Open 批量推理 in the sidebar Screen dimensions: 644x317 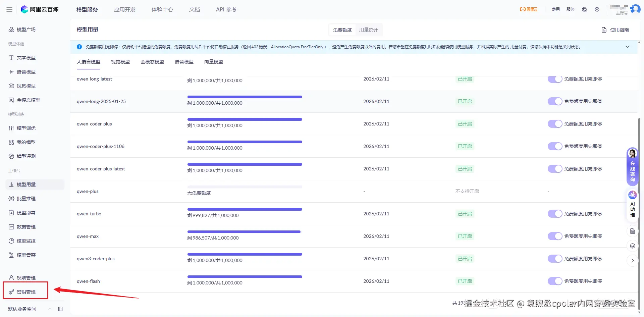click(x=26, y=199)
